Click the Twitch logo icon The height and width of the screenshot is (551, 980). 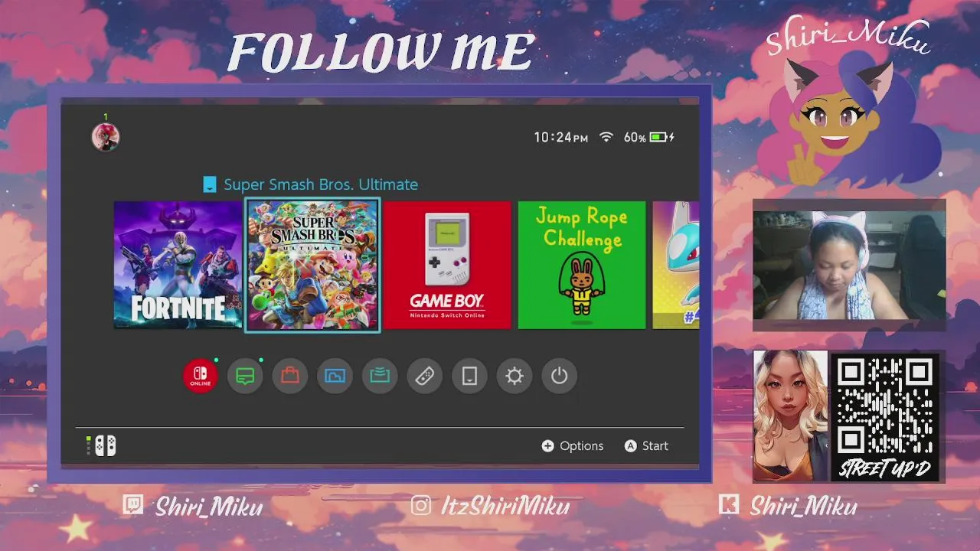tap(133, 505)
